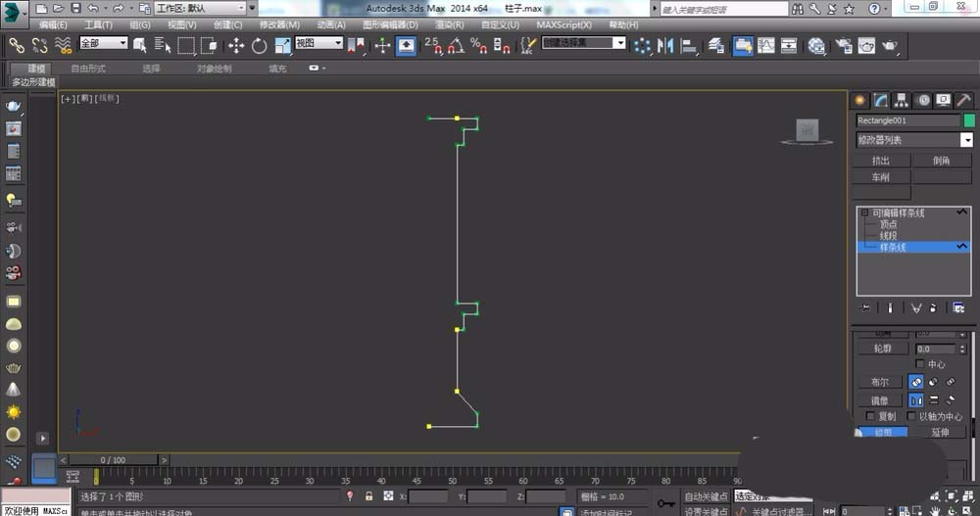This screenshot has height=516, width=980.
Task: Open the 修改器(M) menu
Action: coord(279,24)
